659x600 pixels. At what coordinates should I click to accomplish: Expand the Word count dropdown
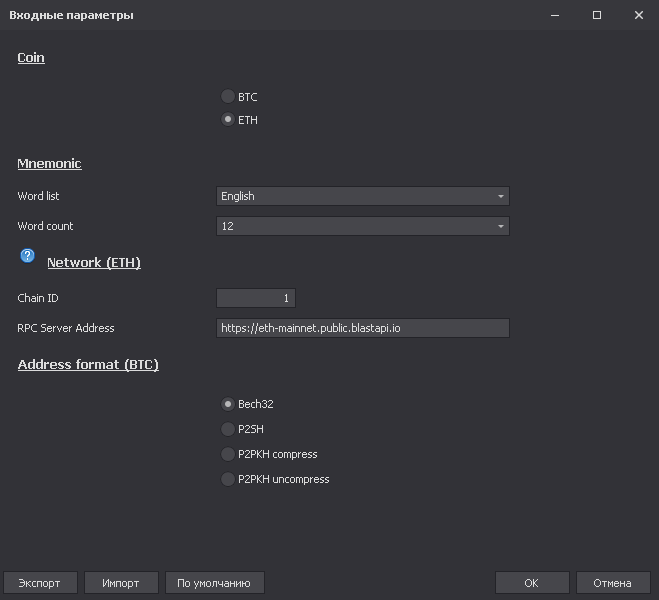point(363,226)
